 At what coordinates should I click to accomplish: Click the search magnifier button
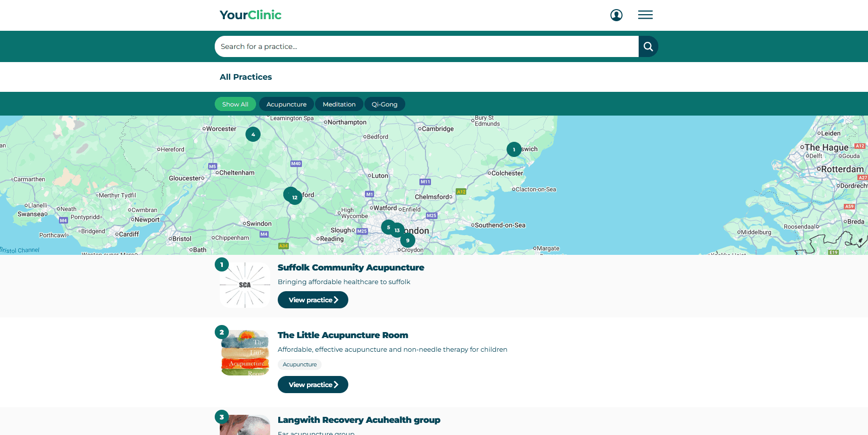tap(648, 46)
